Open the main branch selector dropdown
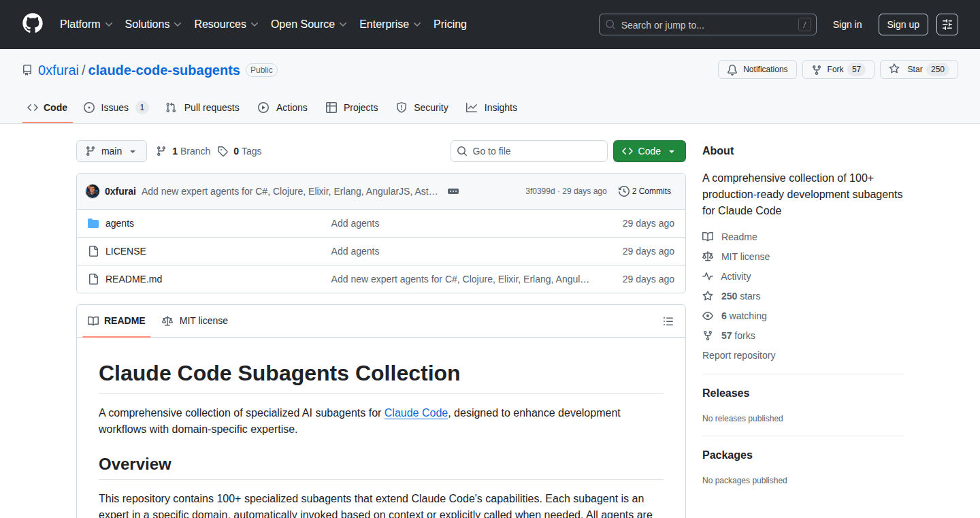Viewport: 980px width, 518px height. coord(112,151)
